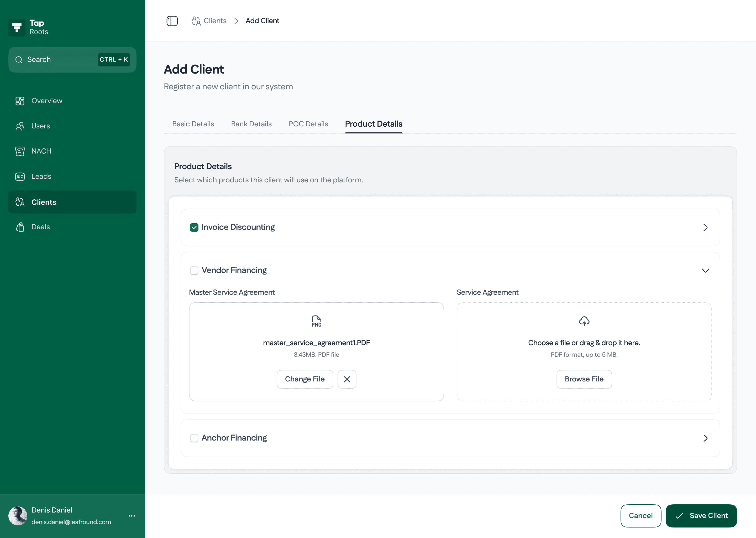
Task: Toggle the sidebar panel icon
Action: pyautogui.click(x=172, y=21)
